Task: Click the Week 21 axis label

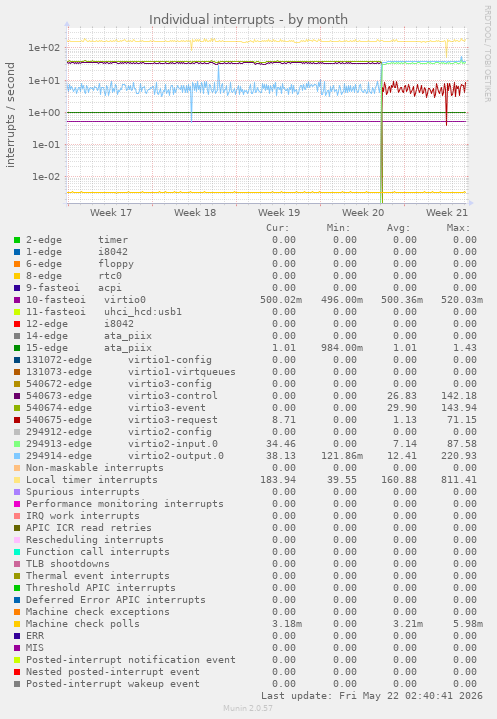Action: pos(447,213)
